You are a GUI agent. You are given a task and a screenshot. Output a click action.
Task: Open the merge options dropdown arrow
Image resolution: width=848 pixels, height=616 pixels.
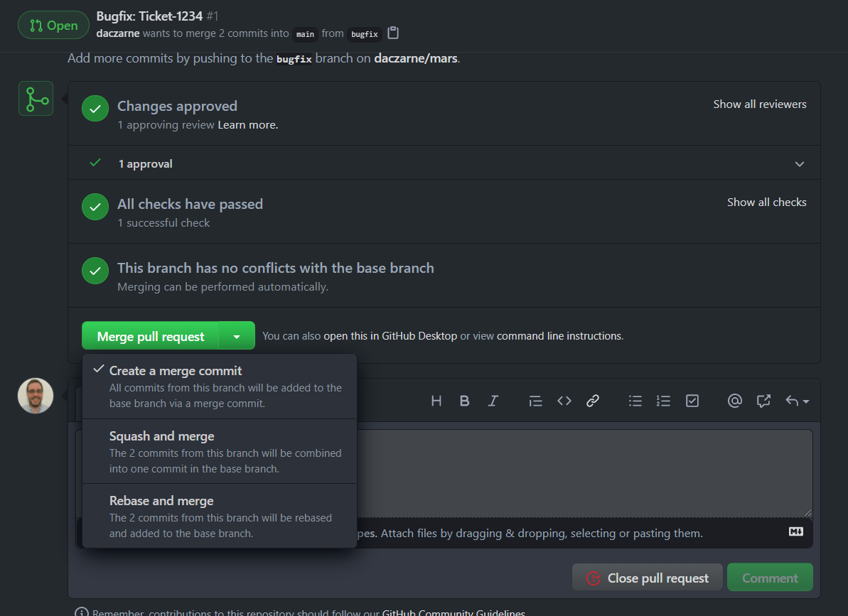pyautogui.click(x=237, y=336)
